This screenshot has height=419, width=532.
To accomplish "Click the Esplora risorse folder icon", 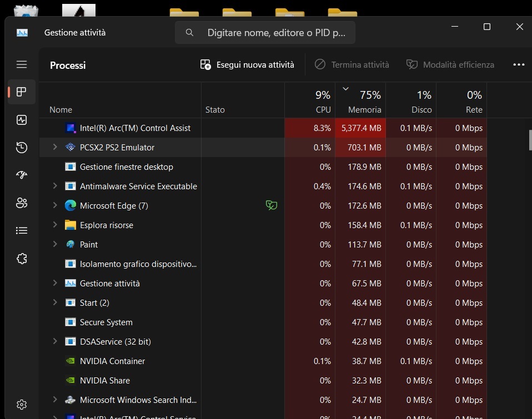I will 71,225.
